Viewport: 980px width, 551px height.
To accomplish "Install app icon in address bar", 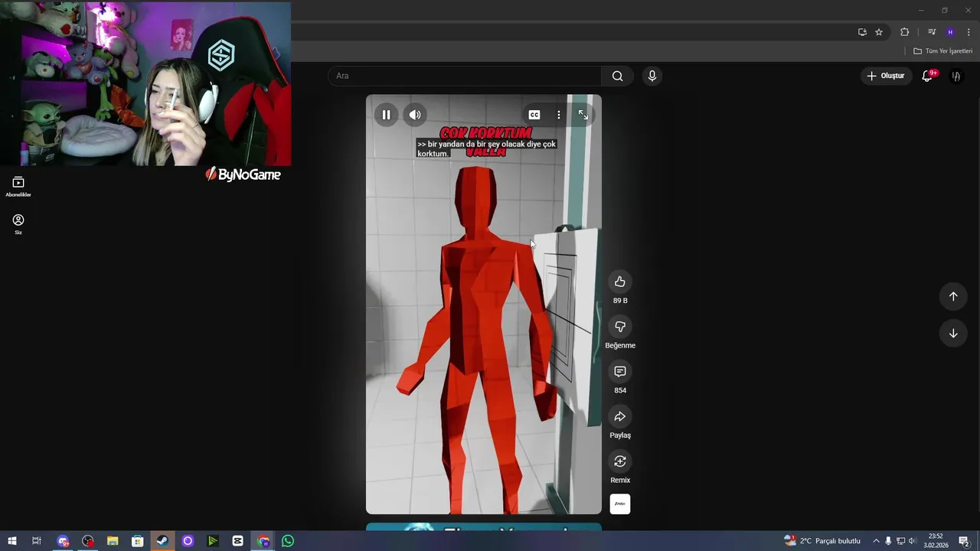I will tap(862, 32).
